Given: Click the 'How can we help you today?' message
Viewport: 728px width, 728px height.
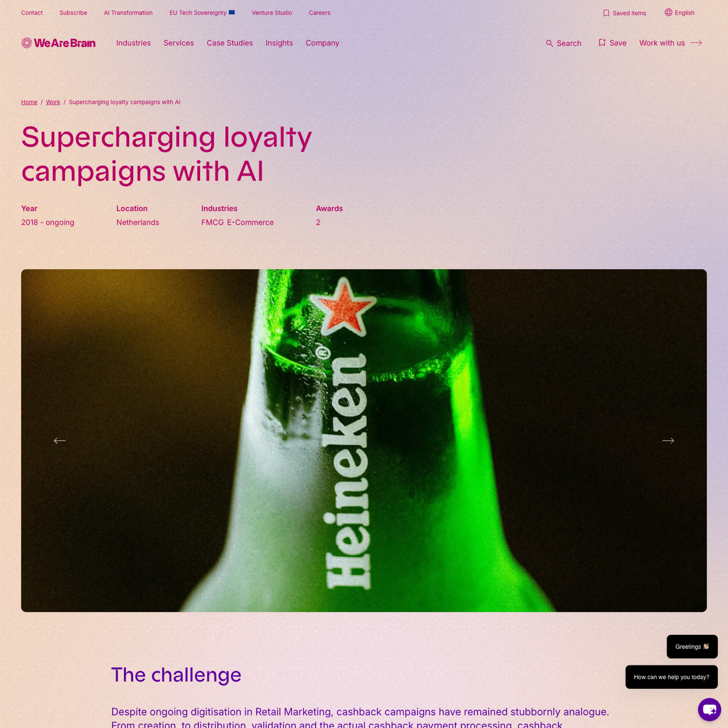Looking at the screenshot, I should 672,677.
